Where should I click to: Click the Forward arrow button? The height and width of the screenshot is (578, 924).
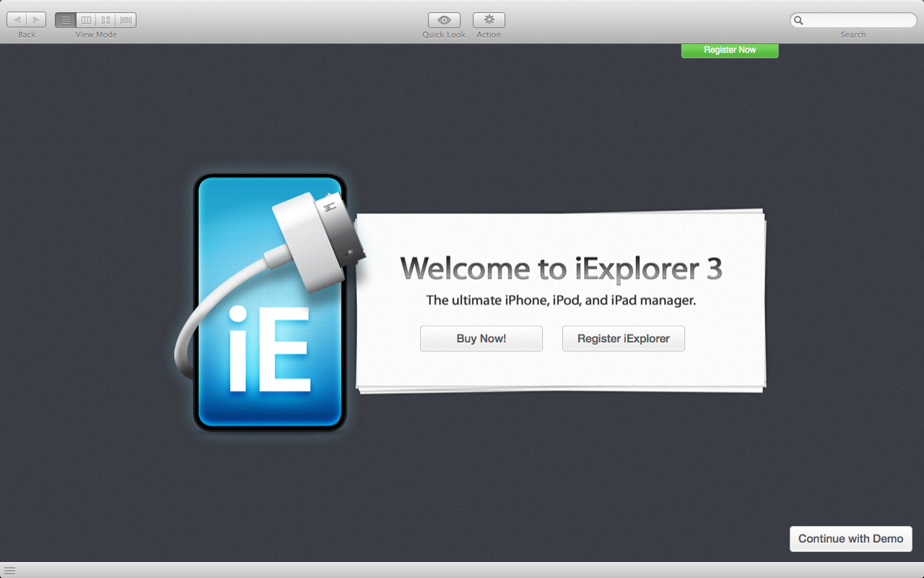click(x=37, y=20)
